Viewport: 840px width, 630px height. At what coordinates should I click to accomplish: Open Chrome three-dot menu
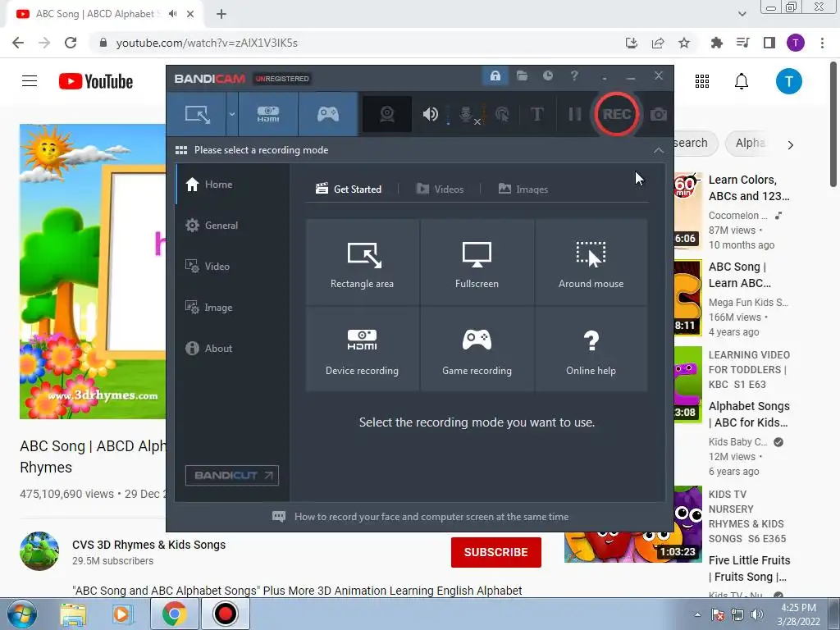822,43
